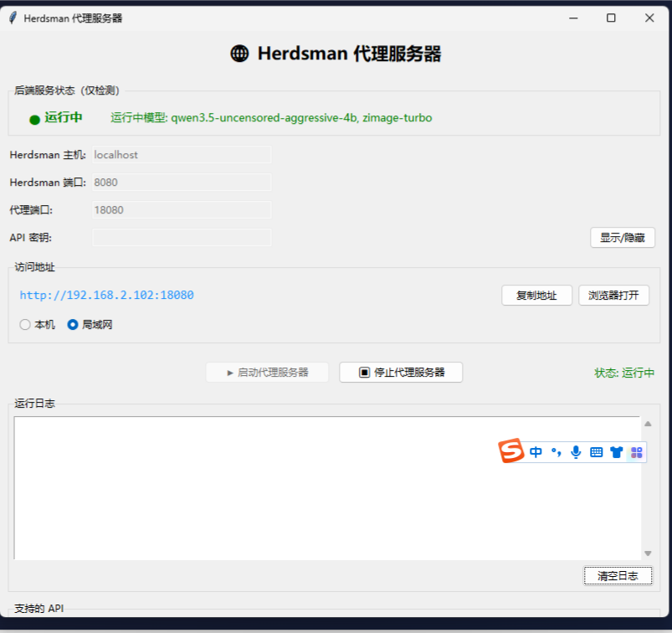The height and width of the screenshot is (633, 672).
Task: Click the 运行中模型 qwen3.5 text
Action: [271, 117]
